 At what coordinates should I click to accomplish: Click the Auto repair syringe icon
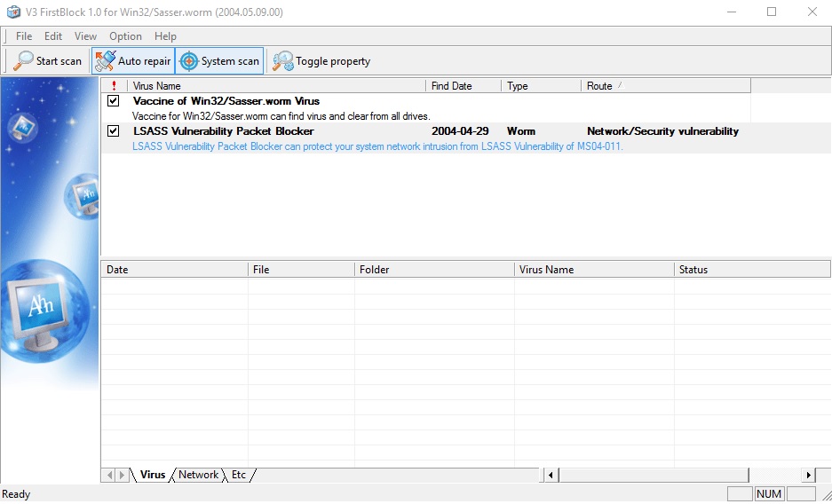[x=105, y=61]
